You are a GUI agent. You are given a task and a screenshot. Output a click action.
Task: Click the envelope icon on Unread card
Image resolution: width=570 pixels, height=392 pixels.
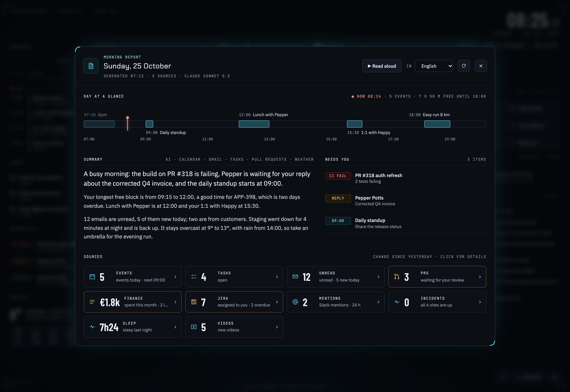295,277
